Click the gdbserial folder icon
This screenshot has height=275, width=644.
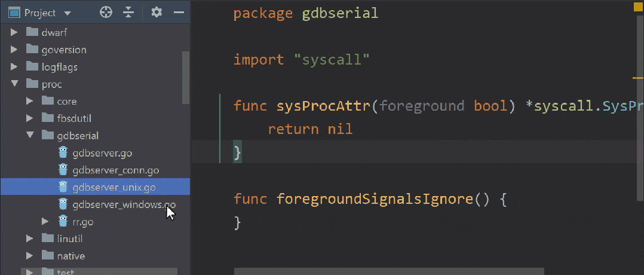click(x=48, y=136)
